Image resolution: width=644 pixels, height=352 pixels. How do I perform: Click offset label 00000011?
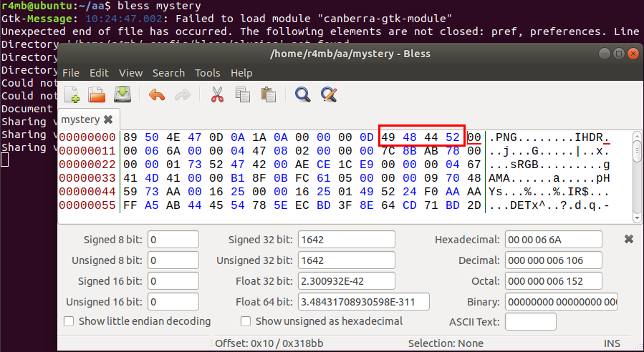coord(87,151)
